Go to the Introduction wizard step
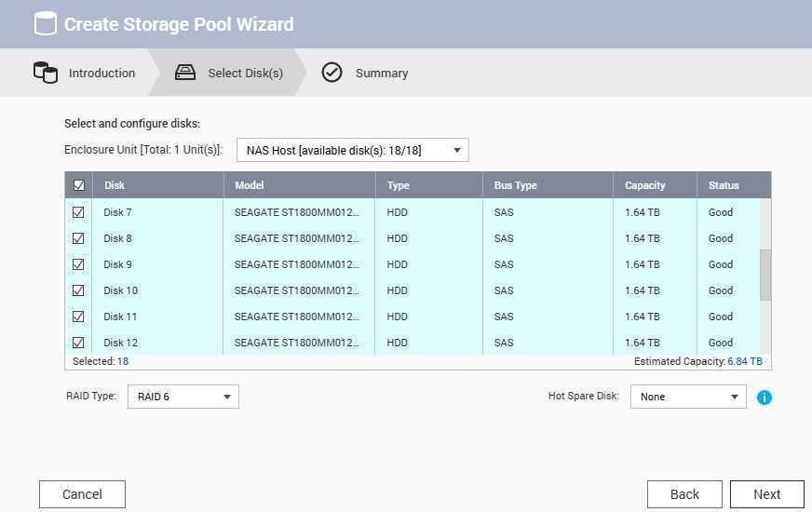The width and height of the screenshot is (812, 512). pyautogui.click(x=101, y=73)
